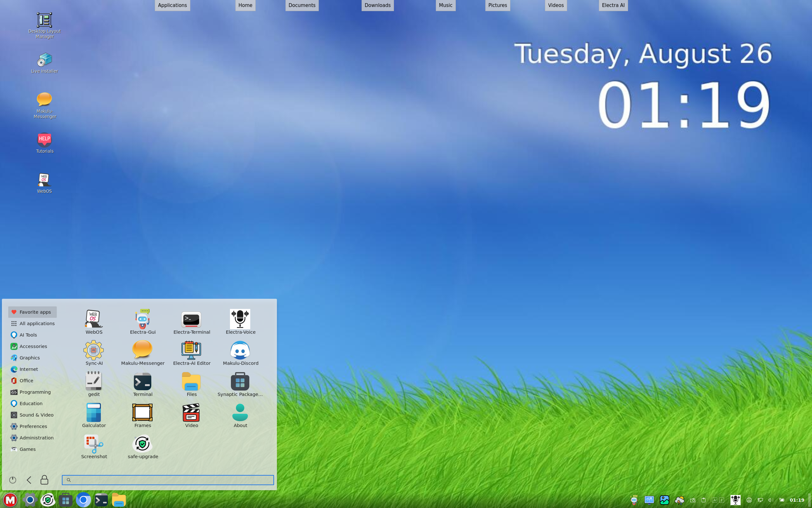Open the Chromium browser in the taskbar
The width and height of the screenshot is (812, 508).
coord(83,500)
